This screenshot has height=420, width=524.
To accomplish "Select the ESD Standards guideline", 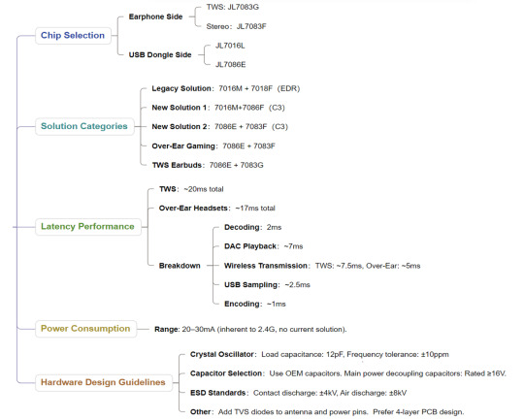I will click(299, 393).
